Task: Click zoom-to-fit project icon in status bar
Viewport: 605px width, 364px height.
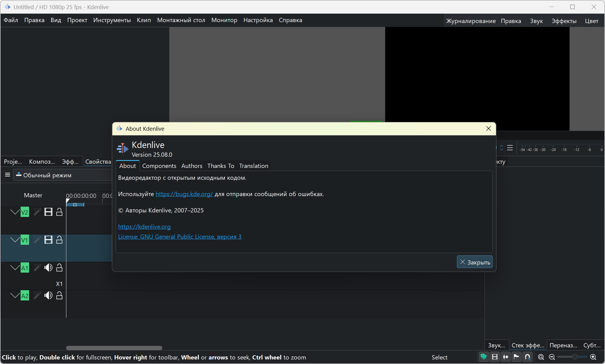Action: click(541, 357)
